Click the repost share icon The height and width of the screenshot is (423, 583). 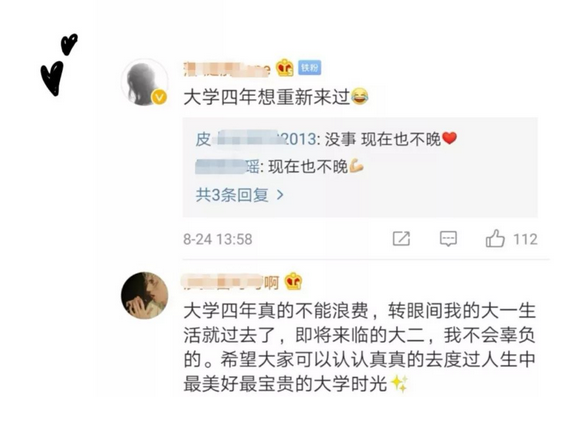click(x=402, y=239)
